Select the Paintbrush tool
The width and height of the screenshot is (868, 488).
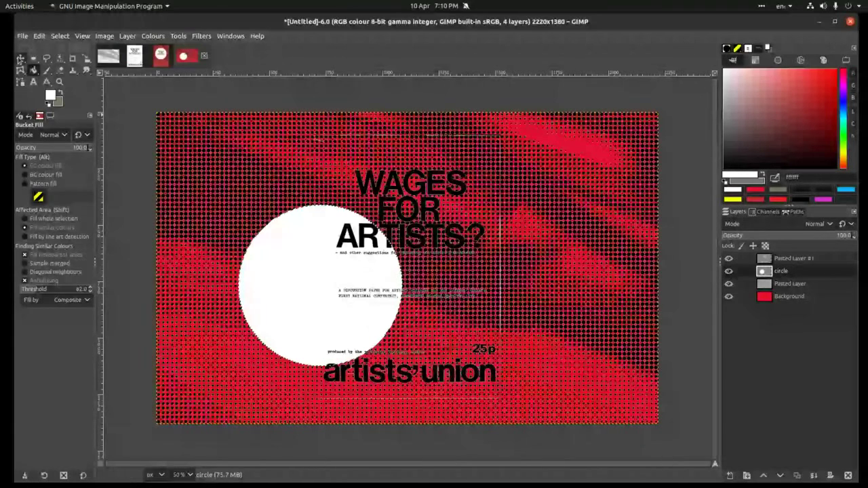pyautogui.click(x=46, y=70)
